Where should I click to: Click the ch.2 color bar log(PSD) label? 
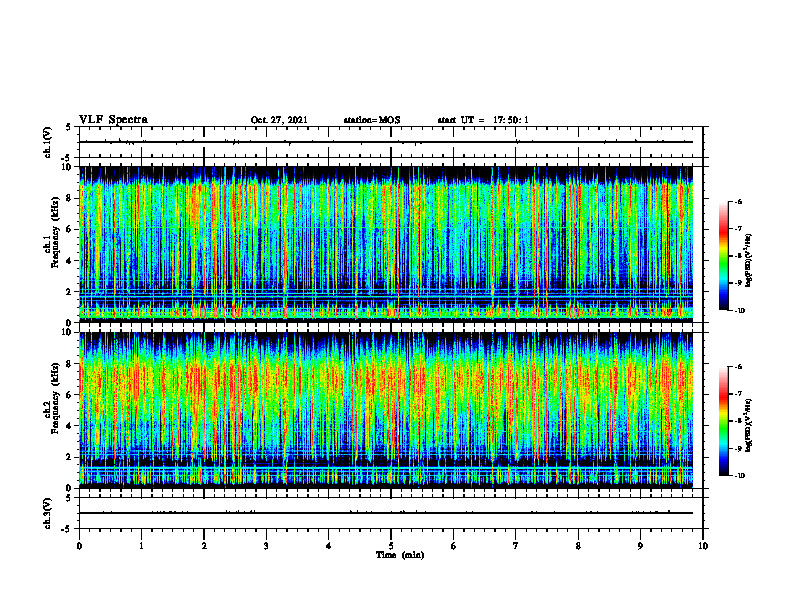coord(749,425)
